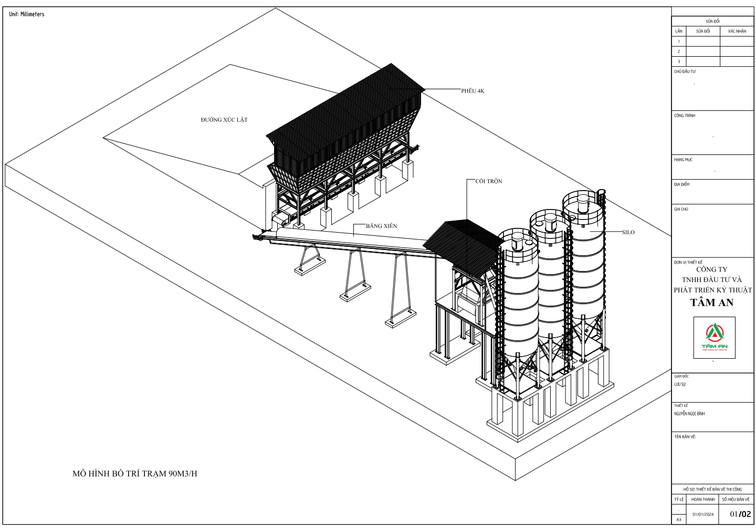
Task: Select the SỬA ĐỔI revision table header
Action: pyautogui.click(x=712, y=21)
